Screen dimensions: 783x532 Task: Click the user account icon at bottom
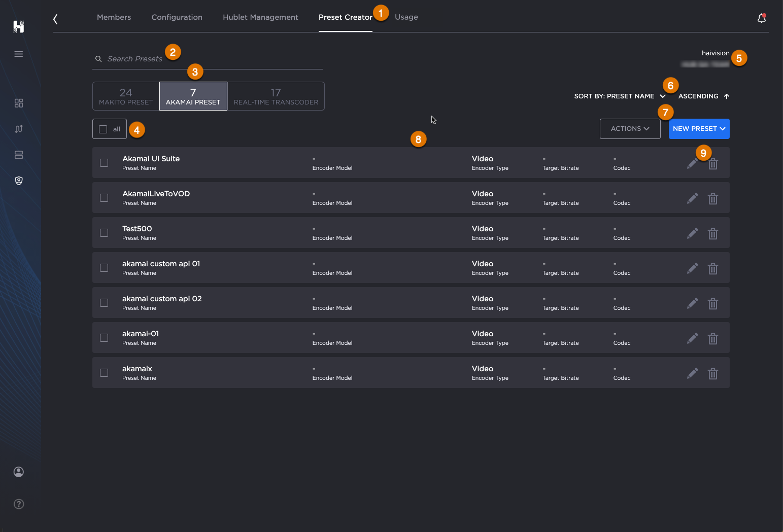point(19,472)
